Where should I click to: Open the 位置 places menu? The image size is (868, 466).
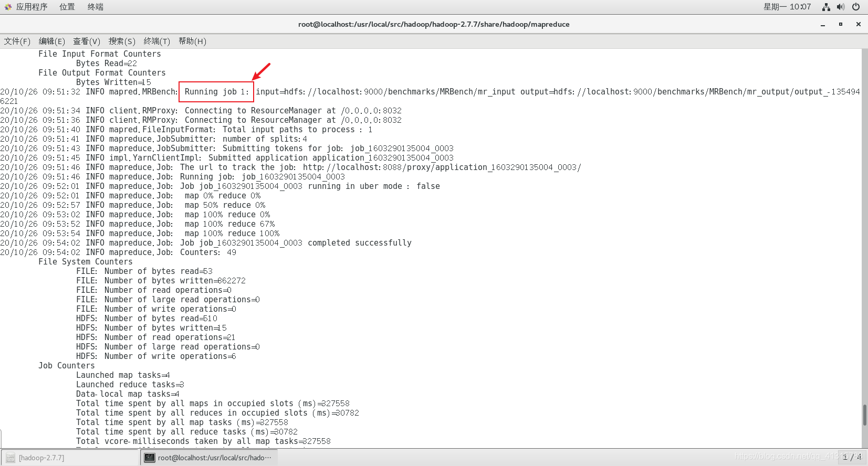(67, 7)
